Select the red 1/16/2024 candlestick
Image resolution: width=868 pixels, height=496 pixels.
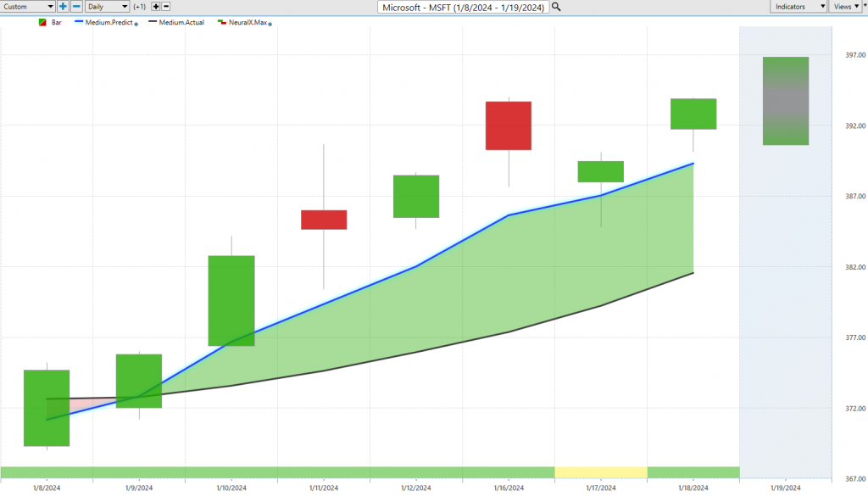coord(509,125)
